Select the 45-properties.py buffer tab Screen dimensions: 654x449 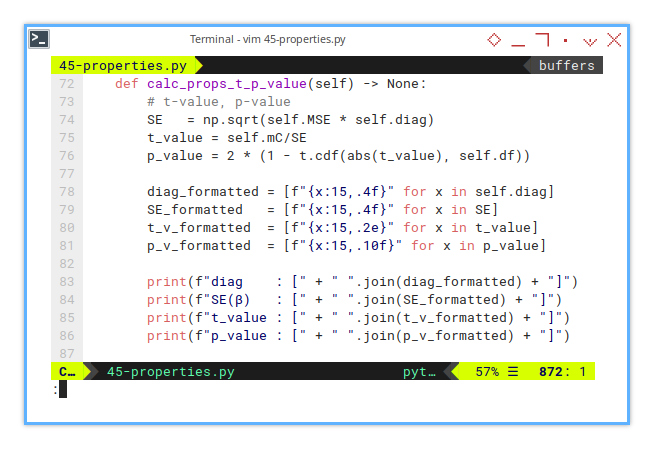pyautogui.click(x=123, y=65)
